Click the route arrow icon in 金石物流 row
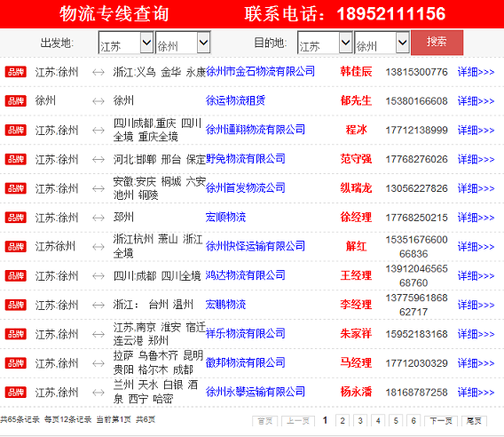The height and width of the screenshot is (437, 504). (x=98, y=72)
